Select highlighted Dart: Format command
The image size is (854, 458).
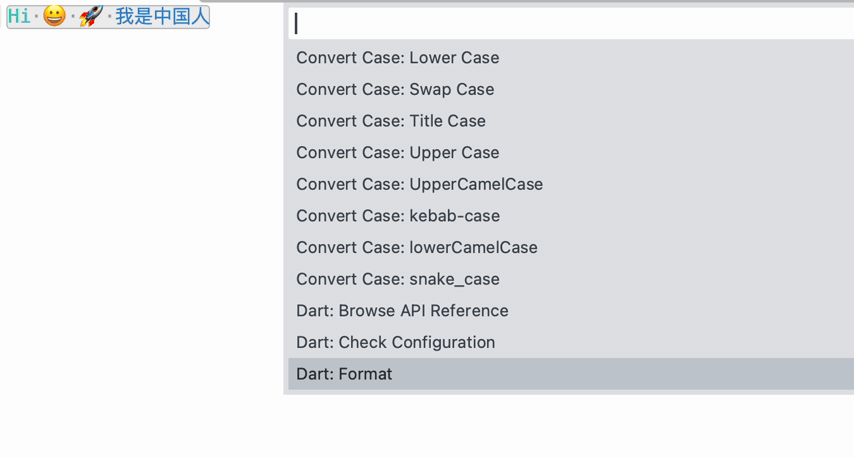click(x=571, y=374)
